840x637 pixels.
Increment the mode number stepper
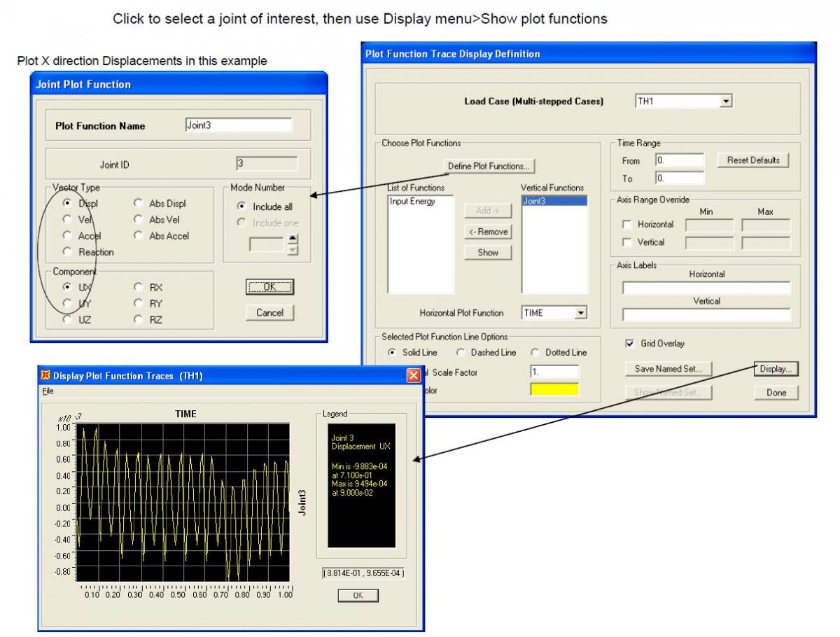293,239
